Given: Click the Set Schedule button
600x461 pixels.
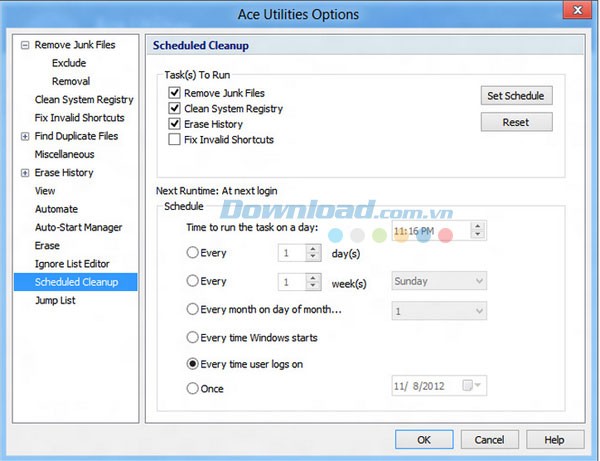Looking at the screenshot, I should point(516,96).
